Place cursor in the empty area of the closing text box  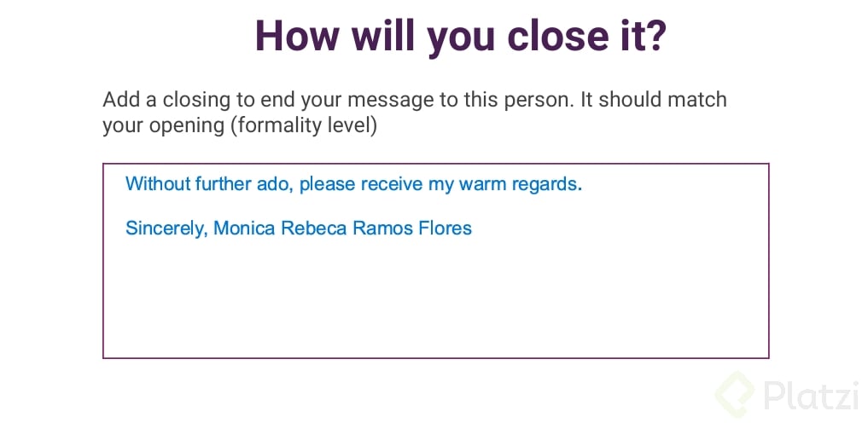[435, 298]
